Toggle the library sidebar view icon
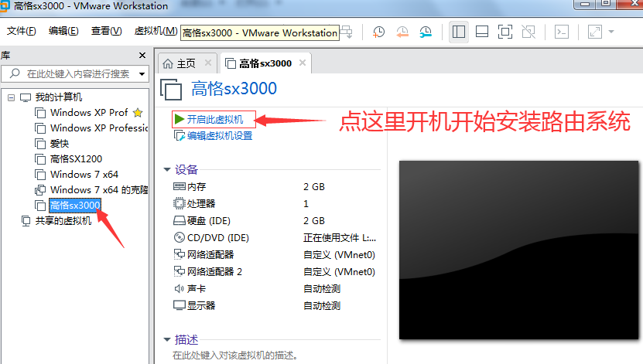Screen dimensions: 643x364 click(459, 32)
